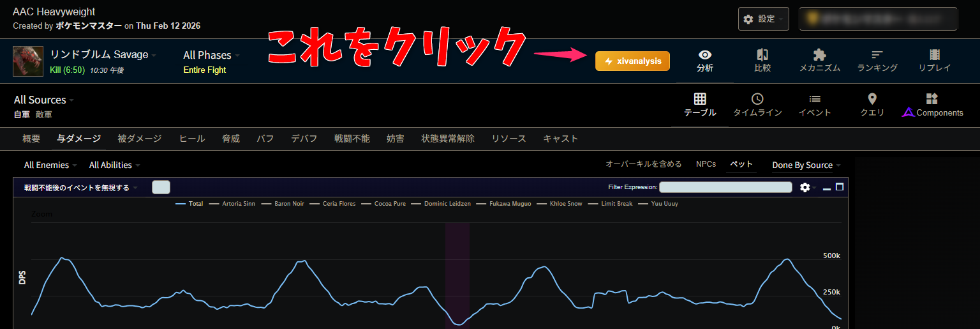Open the 比較 compare icon

[x=762, y=61]
